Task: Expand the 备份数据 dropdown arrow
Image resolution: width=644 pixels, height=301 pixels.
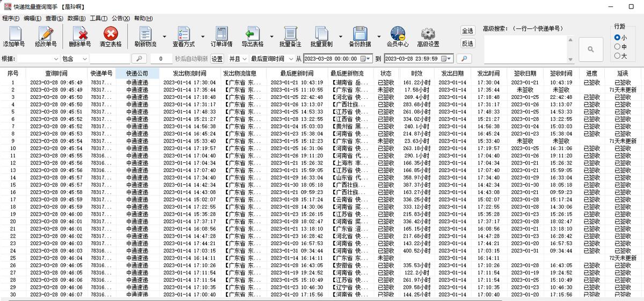Action: (378, 38)
